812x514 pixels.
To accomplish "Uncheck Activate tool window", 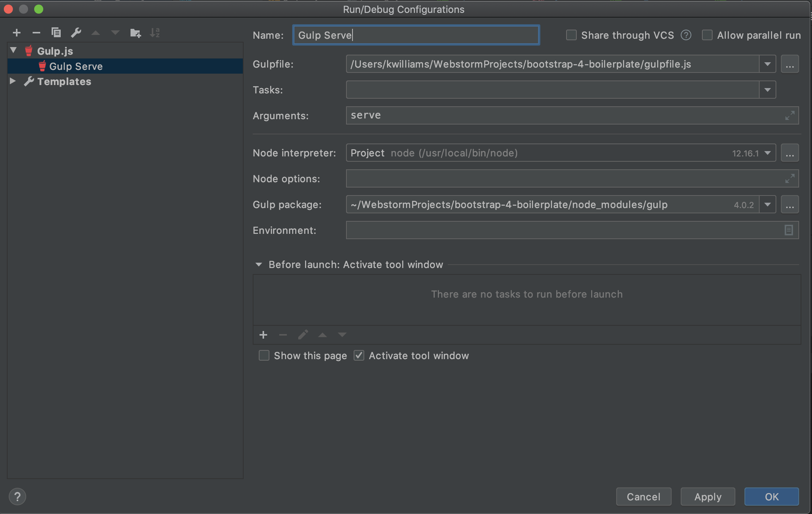I will 359,356.
